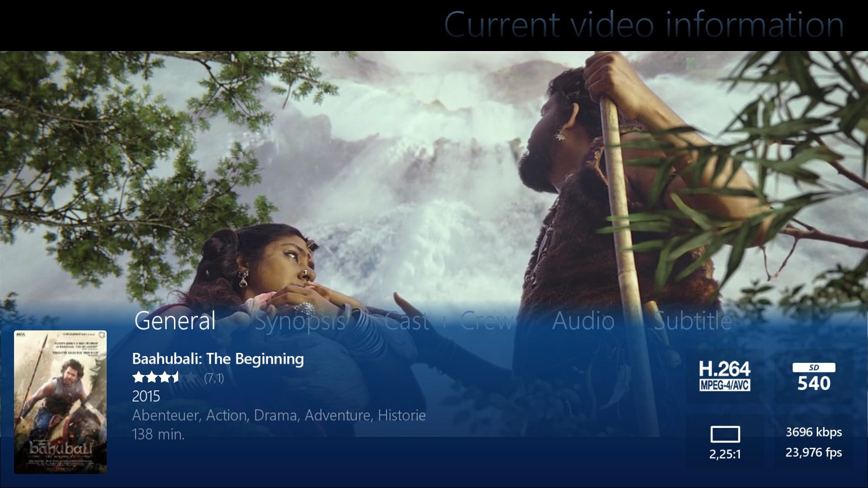
Task: Switch to the Crew tab
Action: (x=487, y=321)
